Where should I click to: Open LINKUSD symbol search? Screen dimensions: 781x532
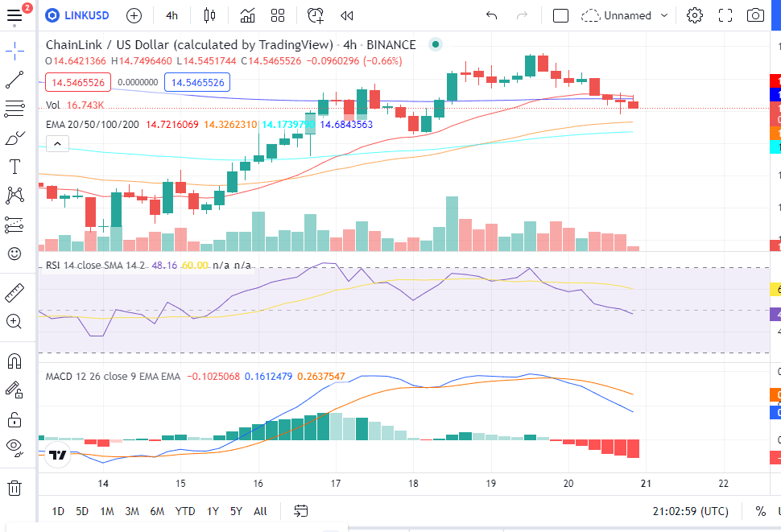77,15
